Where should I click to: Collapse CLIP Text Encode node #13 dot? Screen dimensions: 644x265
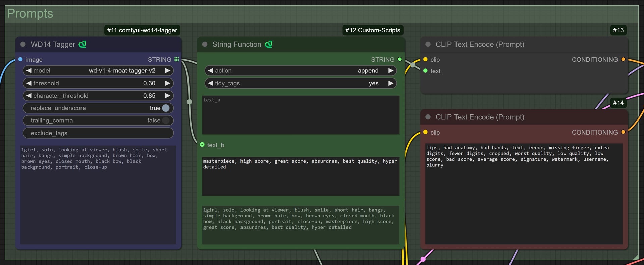[x=428, y=44]
